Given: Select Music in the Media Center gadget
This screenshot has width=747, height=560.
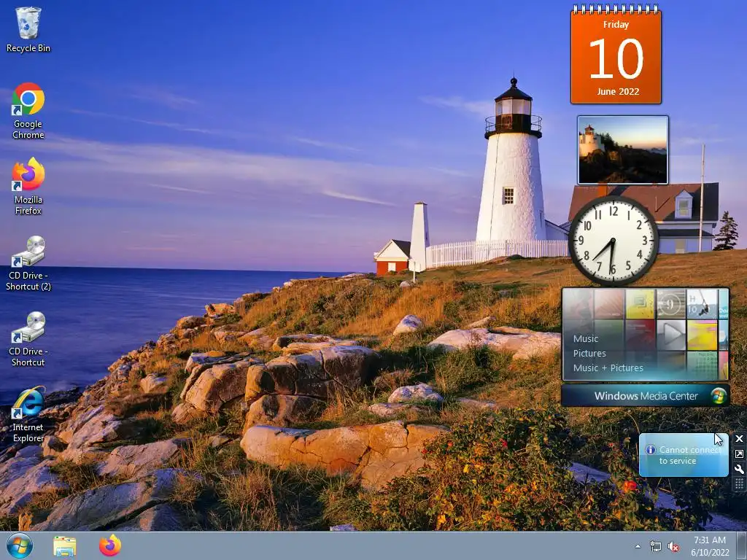Looking at the screenshot, I should [586, 338].
